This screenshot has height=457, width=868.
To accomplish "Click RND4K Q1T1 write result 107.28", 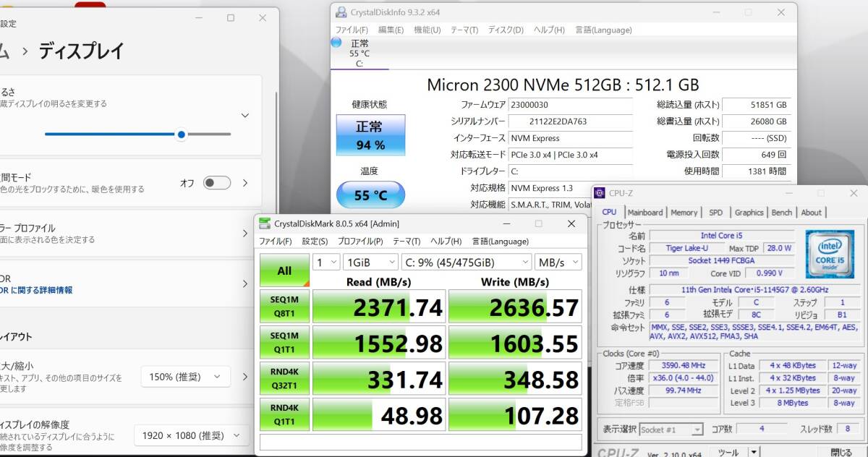I will (515, 415).
